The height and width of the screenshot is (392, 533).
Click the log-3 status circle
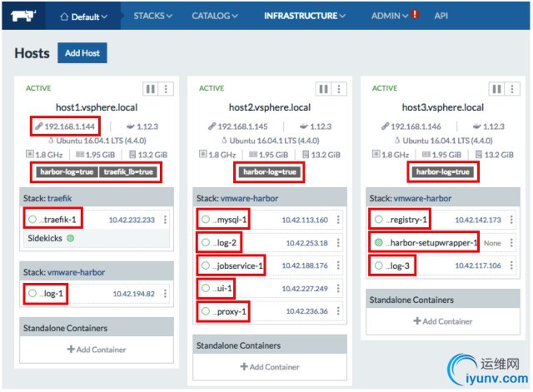coord(378,265)
